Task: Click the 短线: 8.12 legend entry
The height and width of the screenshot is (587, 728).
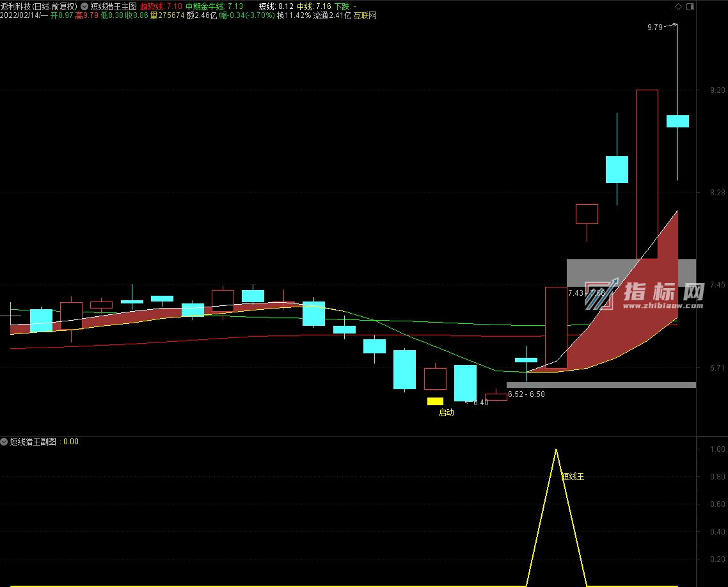Action: point(276,6)
